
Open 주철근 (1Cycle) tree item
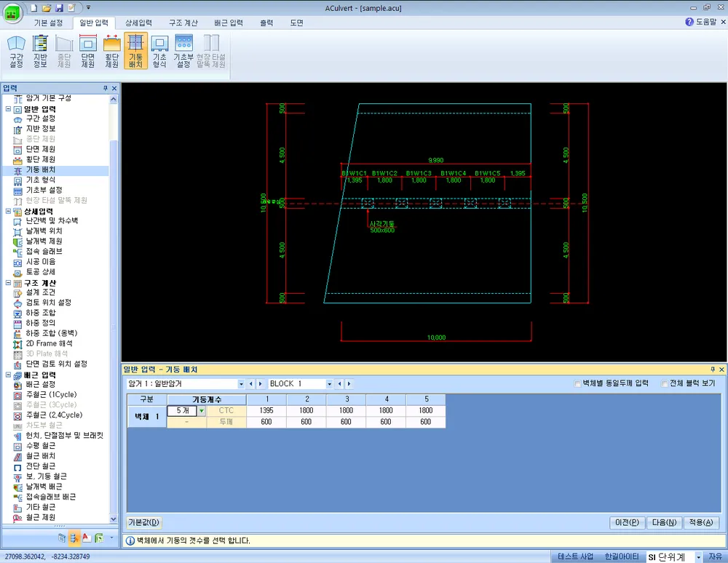pyautogui.click(x=51, y=395)
